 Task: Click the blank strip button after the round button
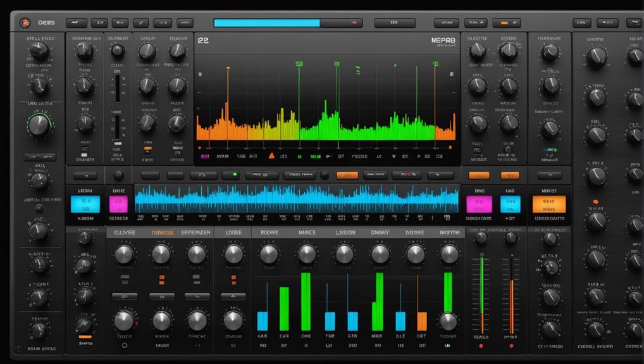coord(150,175)
